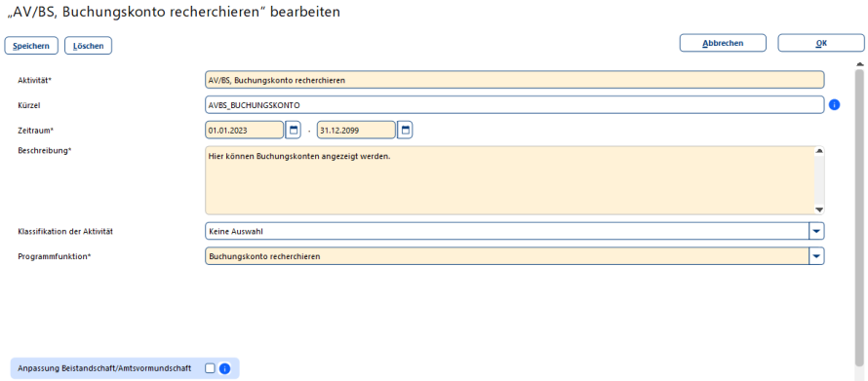Viewport: 868px width, 381px height.
Task: Click the Kürzel label
Action: (x=29, y=104)
